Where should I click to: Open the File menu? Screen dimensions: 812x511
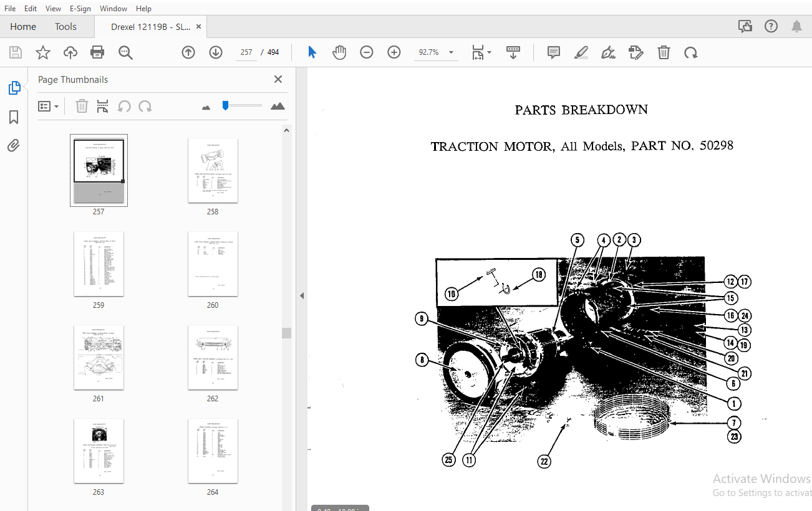click(10, 9)
